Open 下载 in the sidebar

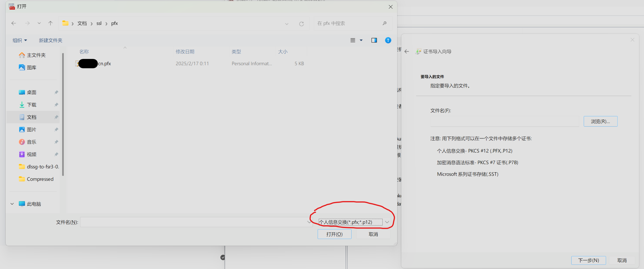pos(28,105)
